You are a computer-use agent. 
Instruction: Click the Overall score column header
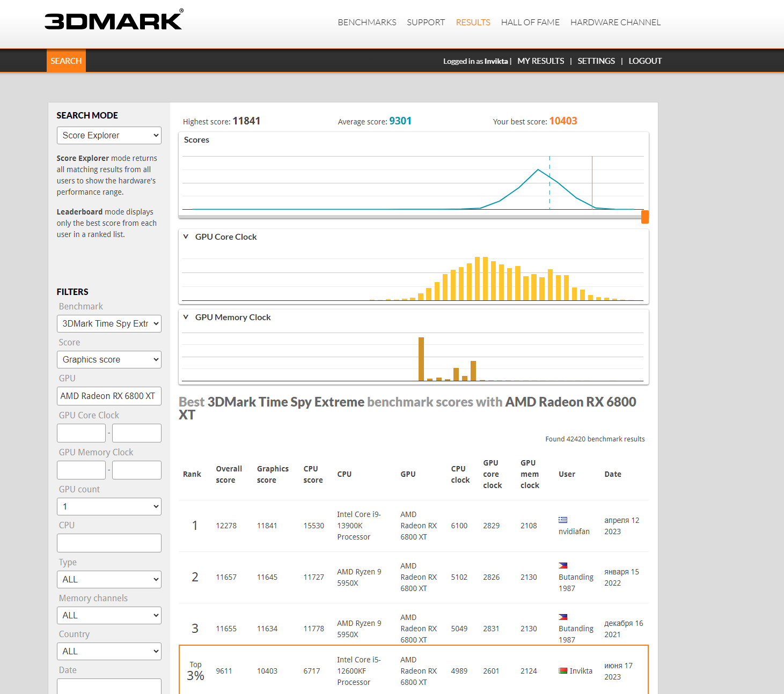pyautogui.click(x=229, y=474)
